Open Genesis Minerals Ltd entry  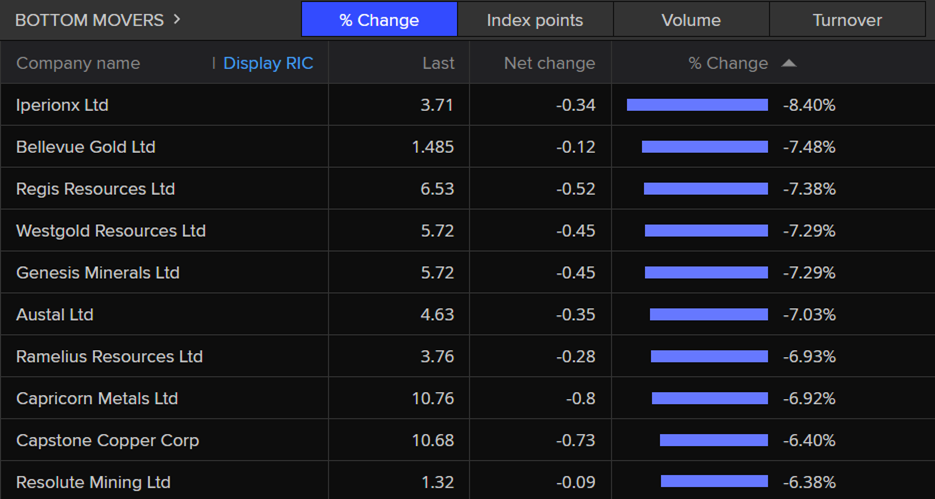point(98,273)
